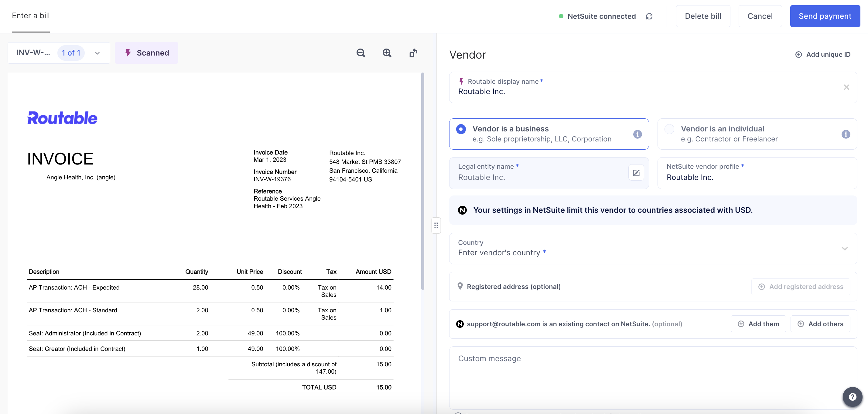The width and height of the screenshot is (868, 414).
Task: Click the Scanned lightning bolt badge
Action: click(146, 53)
